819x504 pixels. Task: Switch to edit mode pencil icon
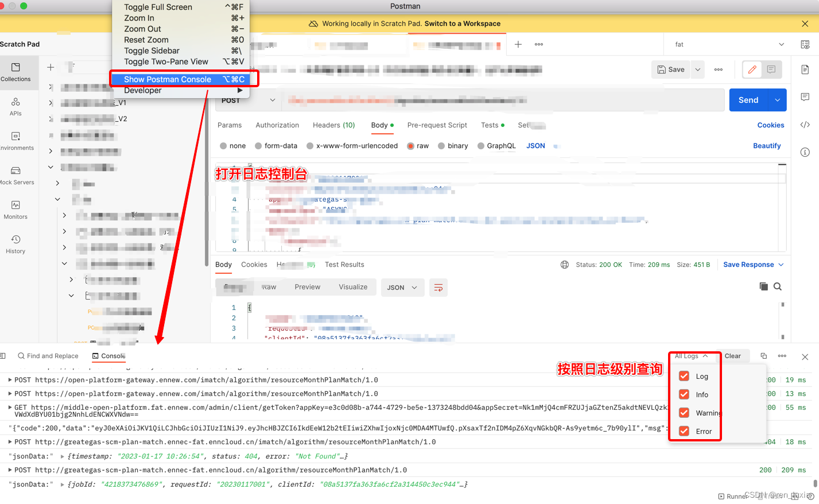coord(752,69)
